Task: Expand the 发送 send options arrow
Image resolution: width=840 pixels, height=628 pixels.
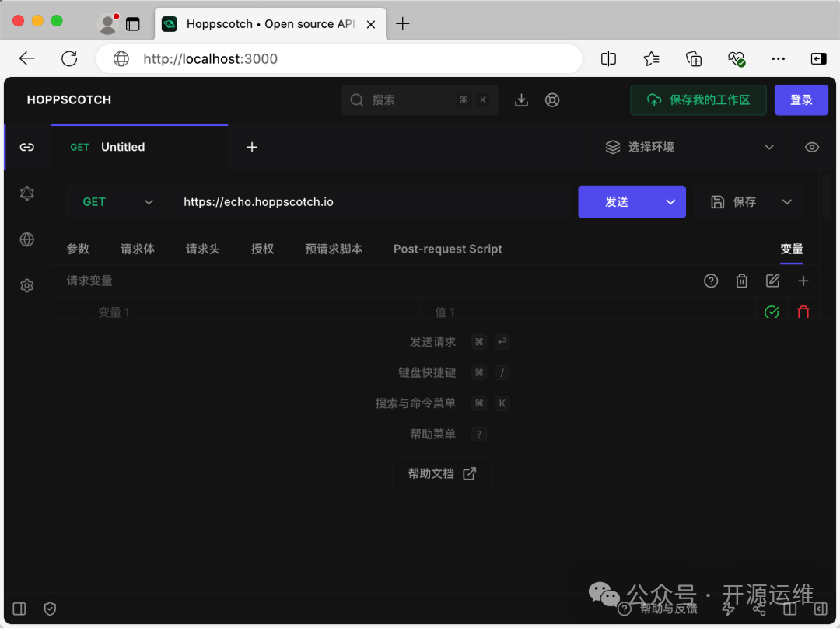Action: point(670,202)
